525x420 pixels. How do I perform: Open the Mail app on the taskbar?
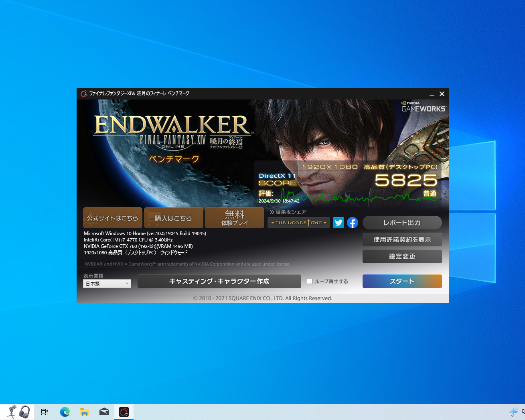pos(104,412)
